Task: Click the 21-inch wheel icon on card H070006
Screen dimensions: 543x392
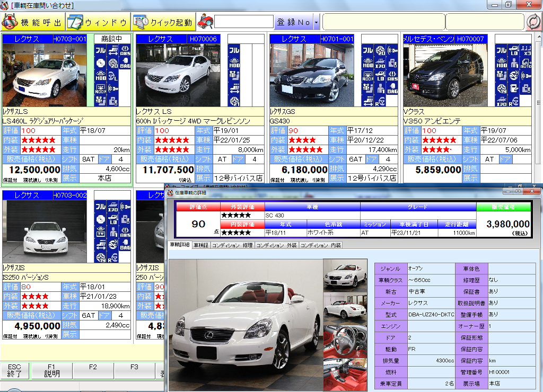Action: pyautogui.click(x=234, y=101)
